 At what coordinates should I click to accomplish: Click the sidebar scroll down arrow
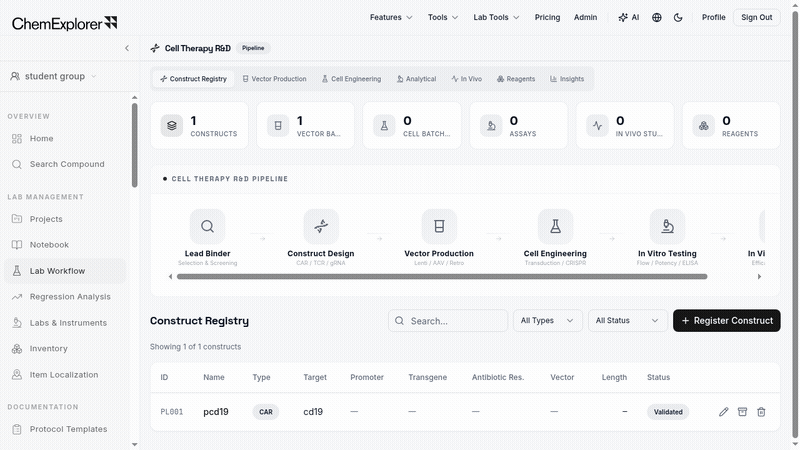[135, 444]
